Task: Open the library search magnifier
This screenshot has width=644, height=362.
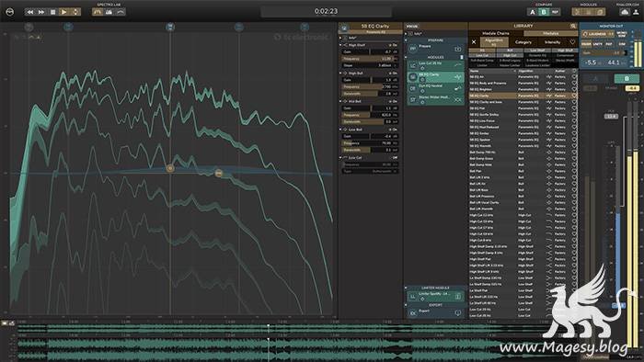Action: click(x=572, y=26)
